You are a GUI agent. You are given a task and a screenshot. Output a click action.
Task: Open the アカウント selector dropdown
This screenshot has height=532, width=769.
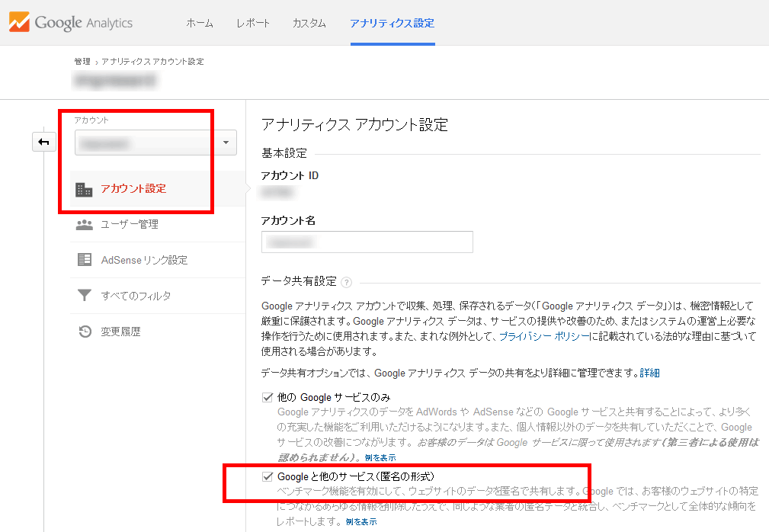pyautogui.click(x=155, y=143)
